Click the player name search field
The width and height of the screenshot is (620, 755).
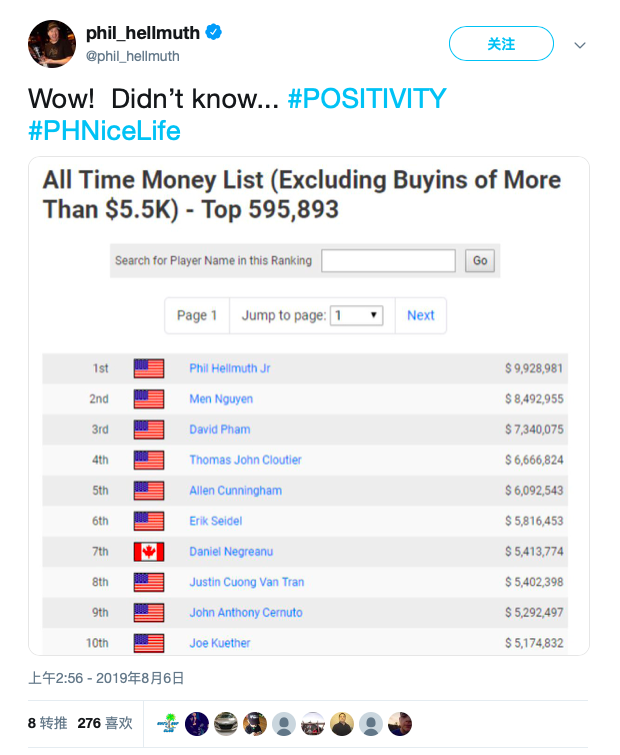[x=388, y=260]
